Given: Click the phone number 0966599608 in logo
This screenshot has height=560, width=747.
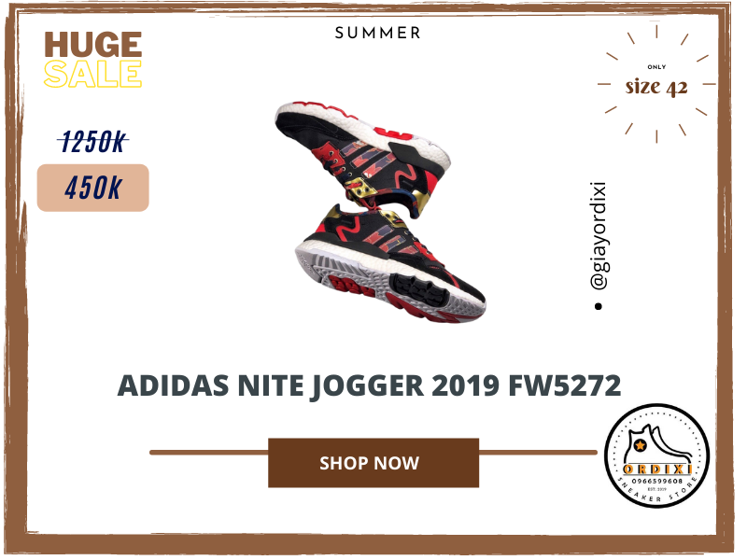Looking at the screenshot, I should click(x=657, y=481).
